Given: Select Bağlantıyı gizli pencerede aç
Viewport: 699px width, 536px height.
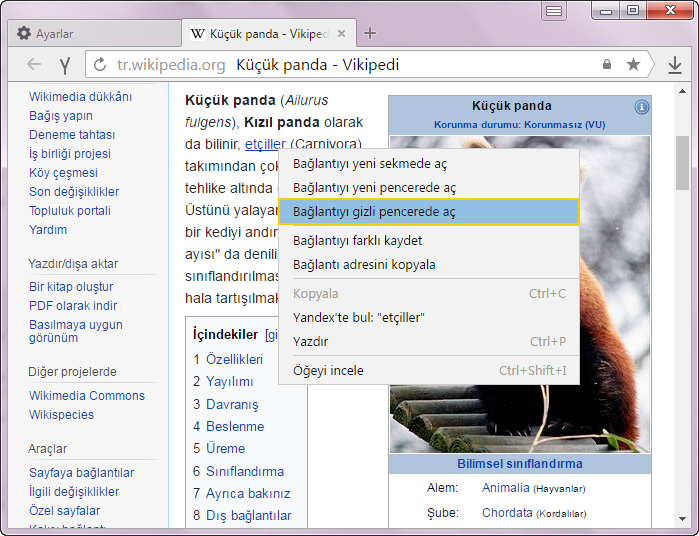Looking at the screenshot, I should click(x=429, y=211).
